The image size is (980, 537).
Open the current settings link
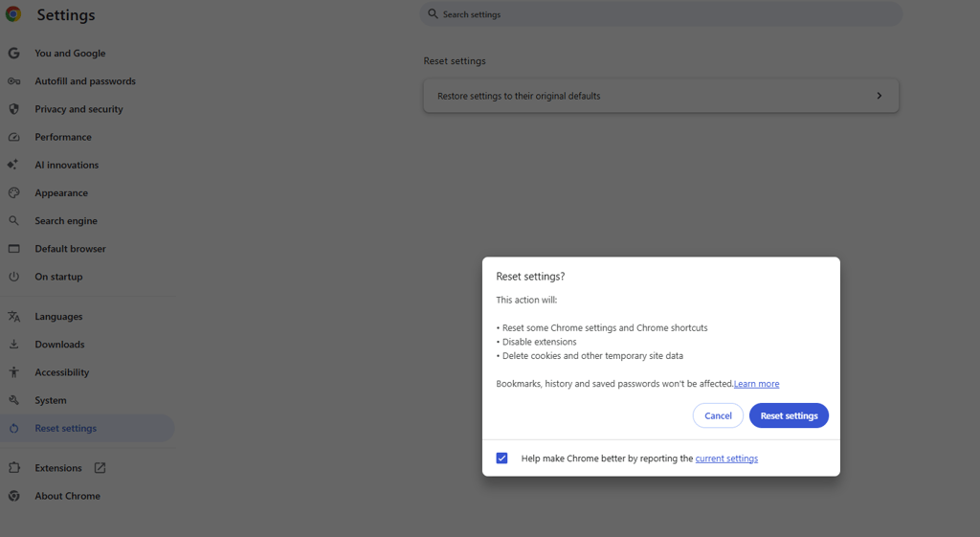(x=726, y=459)
